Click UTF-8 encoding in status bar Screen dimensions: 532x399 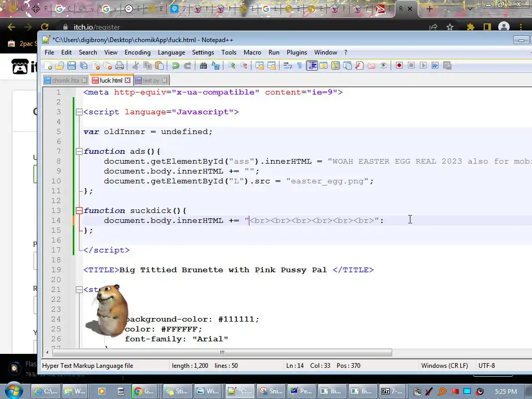[486, 366]
